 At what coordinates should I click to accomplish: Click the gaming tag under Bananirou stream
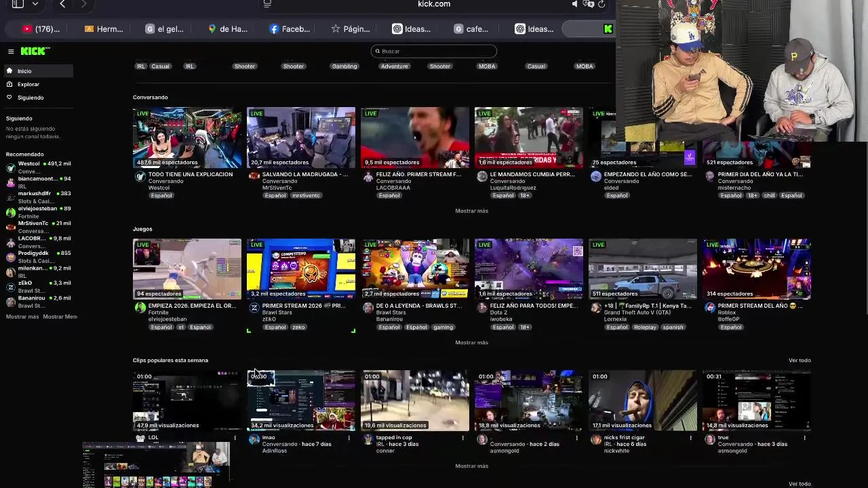pyautogui.click(x=443, y=327)
